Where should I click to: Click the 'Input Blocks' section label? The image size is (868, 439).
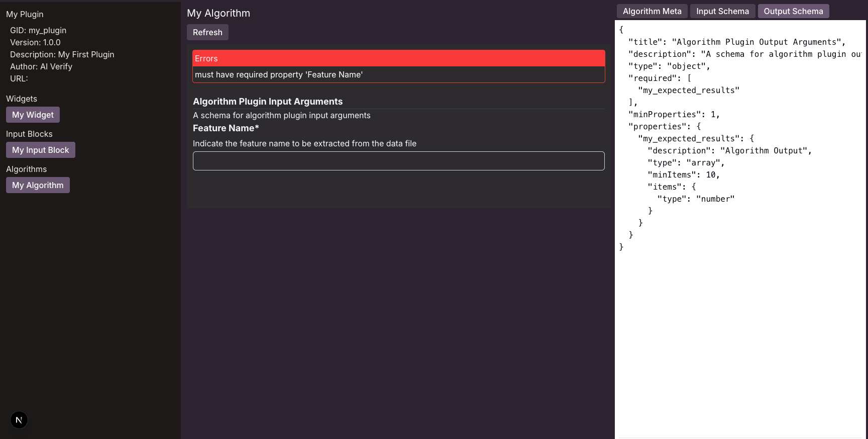tap(29, 134)
